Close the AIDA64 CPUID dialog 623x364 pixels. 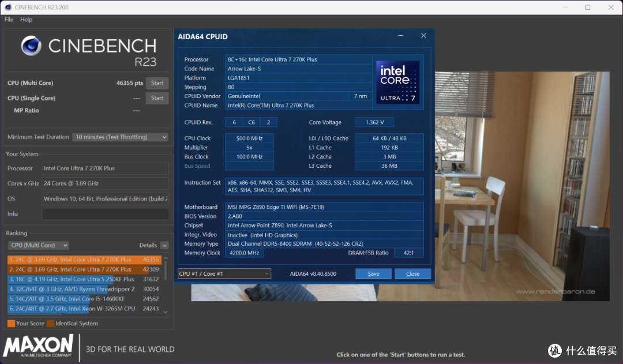423,36
